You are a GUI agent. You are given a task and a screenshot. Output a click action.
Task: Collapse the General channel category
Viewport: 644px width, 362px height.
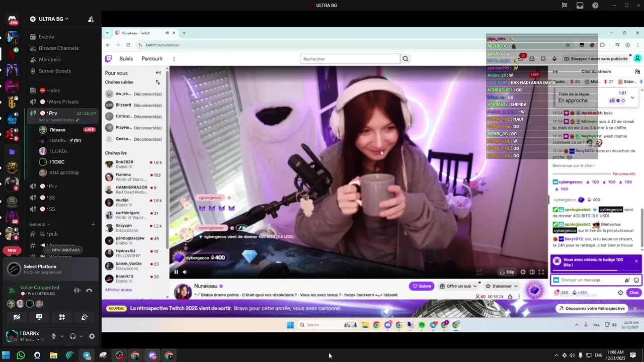point(40,224)
